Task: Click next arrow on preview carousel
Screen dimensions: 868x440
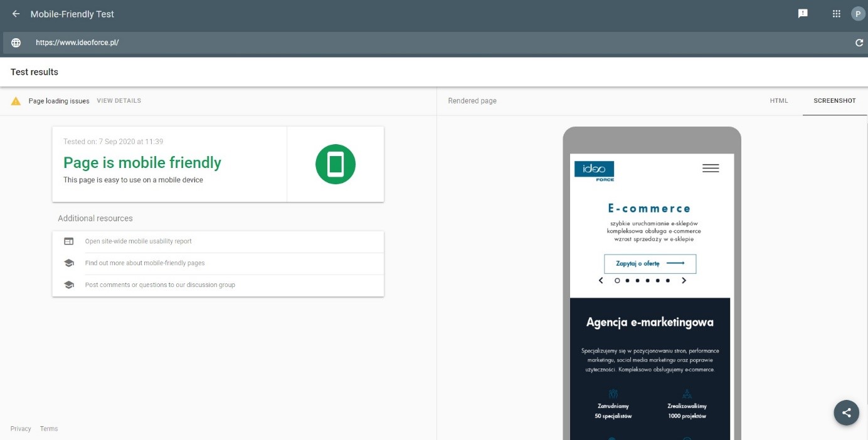Action: tap(684, 280)
